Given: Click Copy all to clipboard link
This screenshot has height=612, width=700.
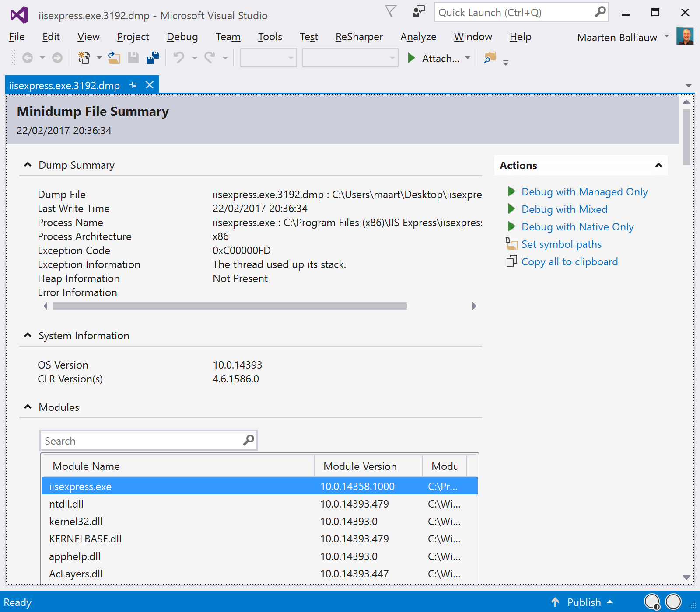Looking at the screenshot, I should coord(570,262).
